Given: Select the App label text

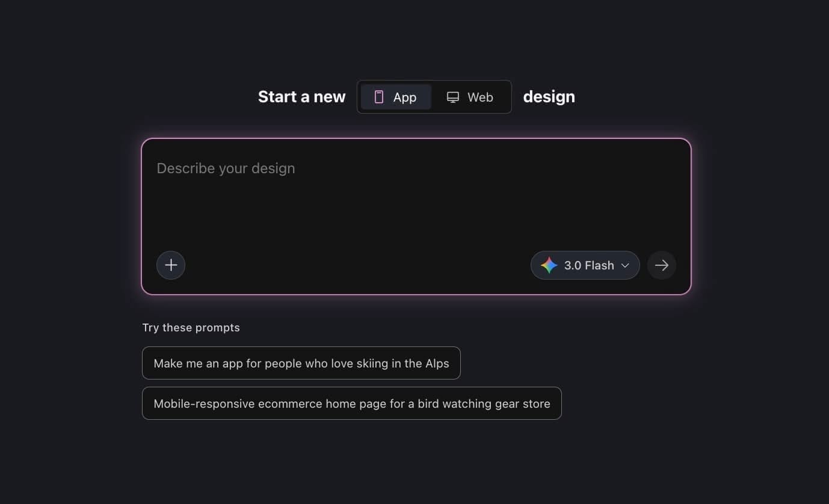Looking at the screenshot, I should click(x=405, y=97).
